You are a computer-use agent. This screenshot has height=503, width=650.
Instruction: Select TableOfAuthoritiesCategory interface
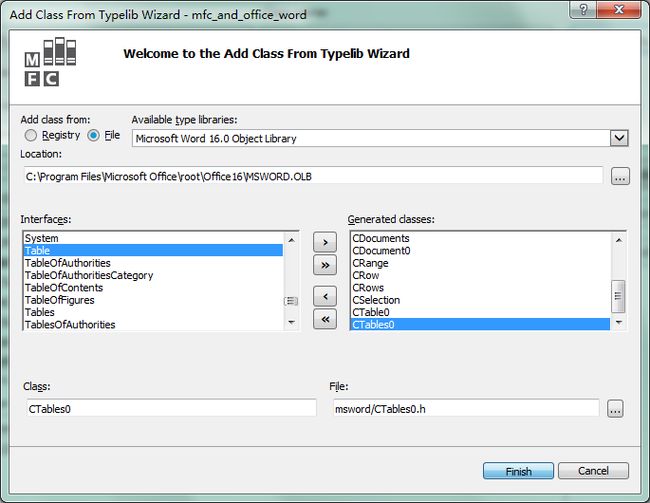[153, 275]
